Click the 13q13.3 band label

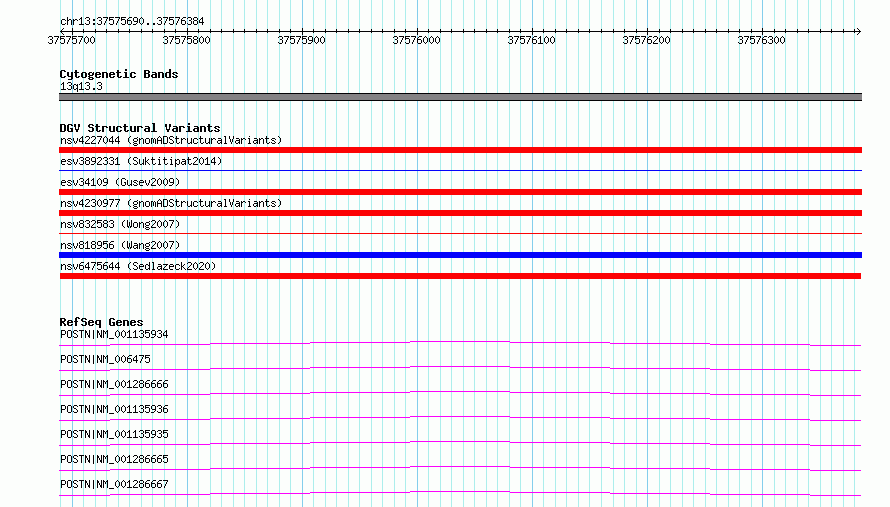coord(81,86)
